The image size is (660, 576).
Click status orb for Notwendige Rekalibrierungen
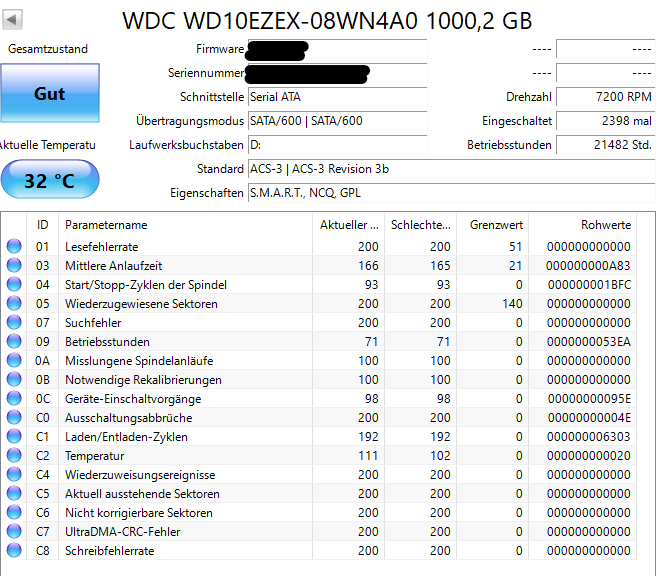click(14, 379)
